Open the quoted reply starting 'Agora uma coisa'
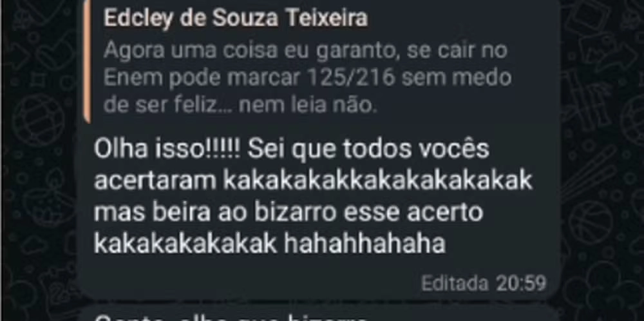 [307, 78]
